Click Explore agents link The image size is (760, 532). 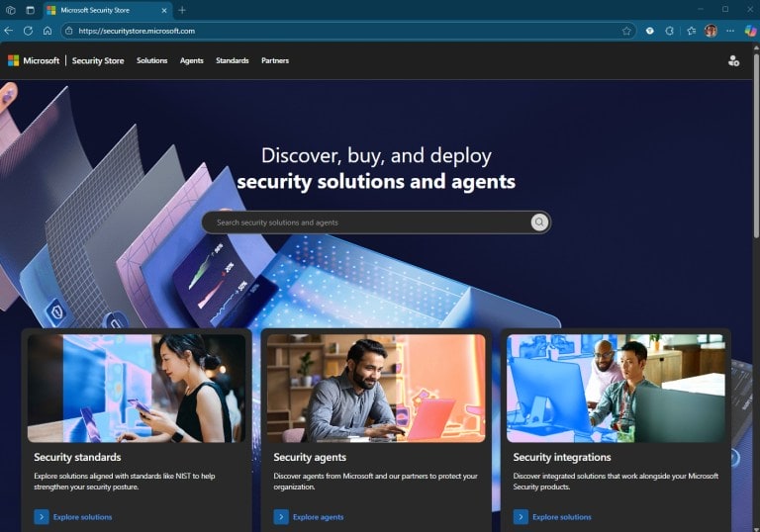[318, 517]
